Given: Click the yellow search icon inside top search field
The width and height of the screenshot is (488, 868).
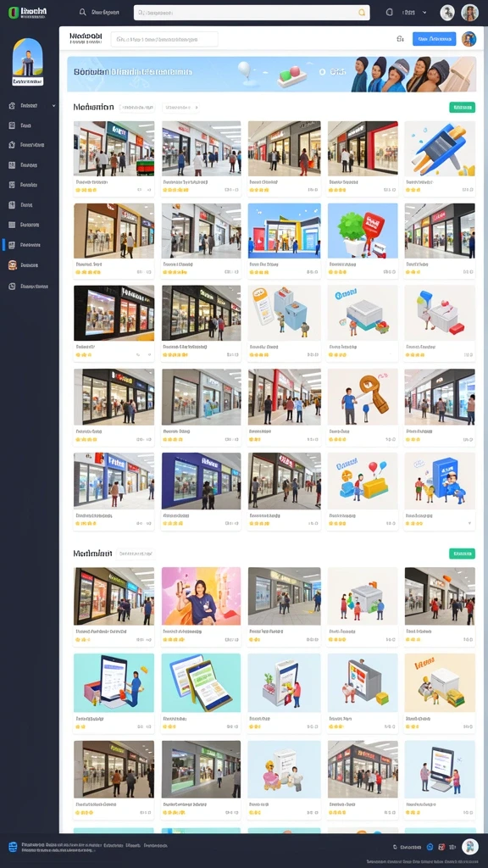Looking at the screenshot, I should click(362, 12).
